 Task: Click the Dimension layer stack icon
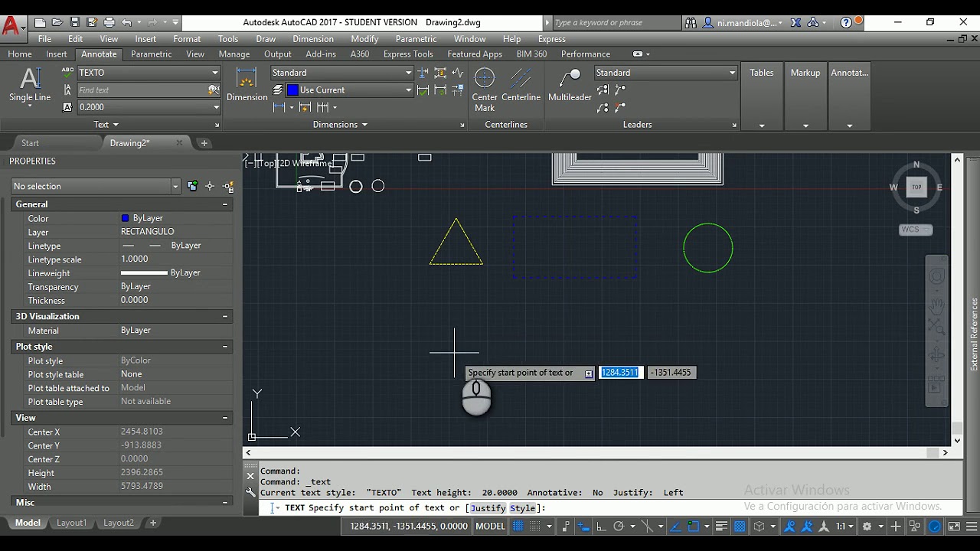tap(278, 90)
